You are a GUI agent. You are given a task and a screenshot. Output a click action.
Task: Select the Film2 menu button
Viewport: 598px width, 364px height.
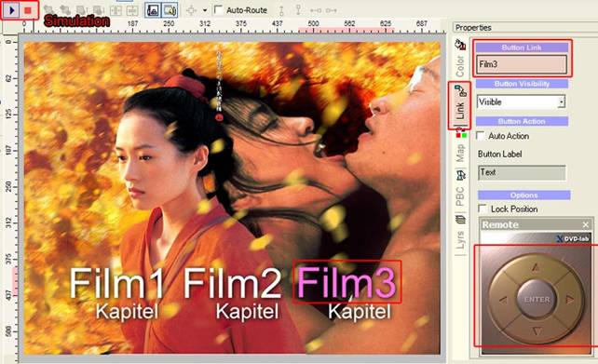[232, 283]
